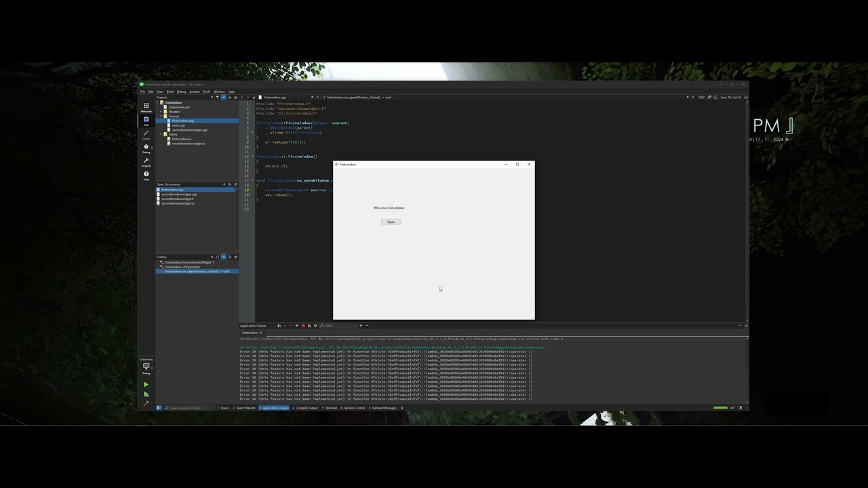
Task: Toggle synchronize with editor in Projects panel
Action: coord(223,97)
